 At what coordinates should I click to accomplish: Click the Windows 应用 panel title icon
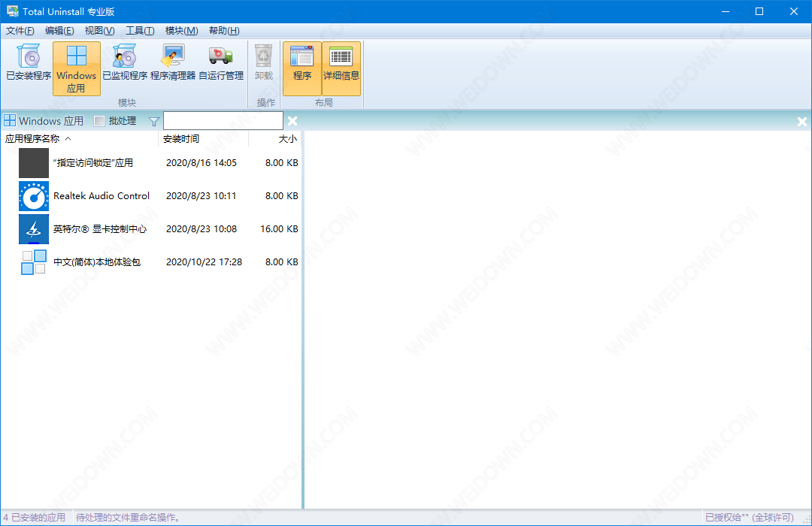coord(10,121)
